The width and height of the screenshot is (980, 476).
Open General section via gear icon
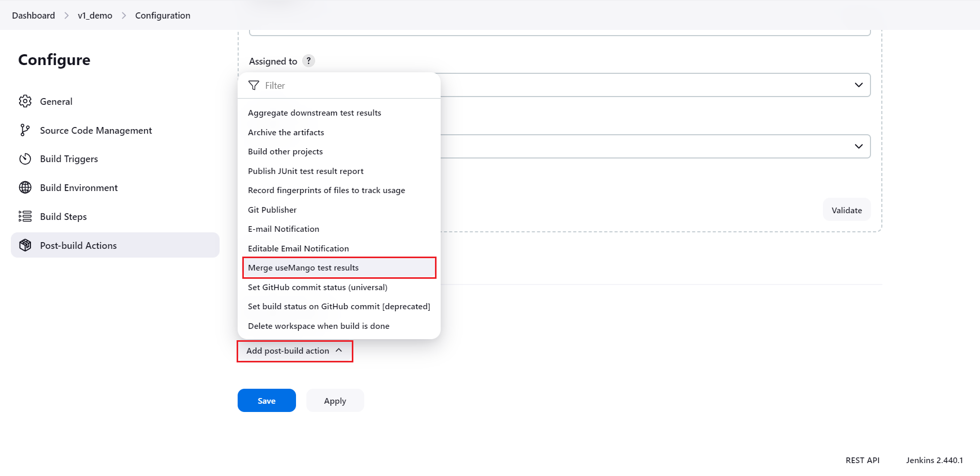(x=25, y=101)
